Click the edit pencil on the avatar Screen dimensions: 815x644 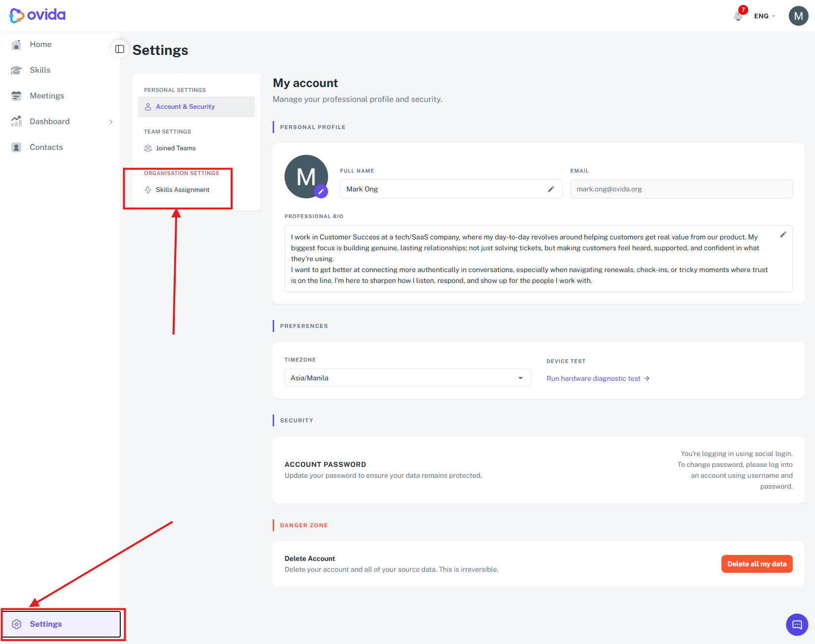click(321, 191)
